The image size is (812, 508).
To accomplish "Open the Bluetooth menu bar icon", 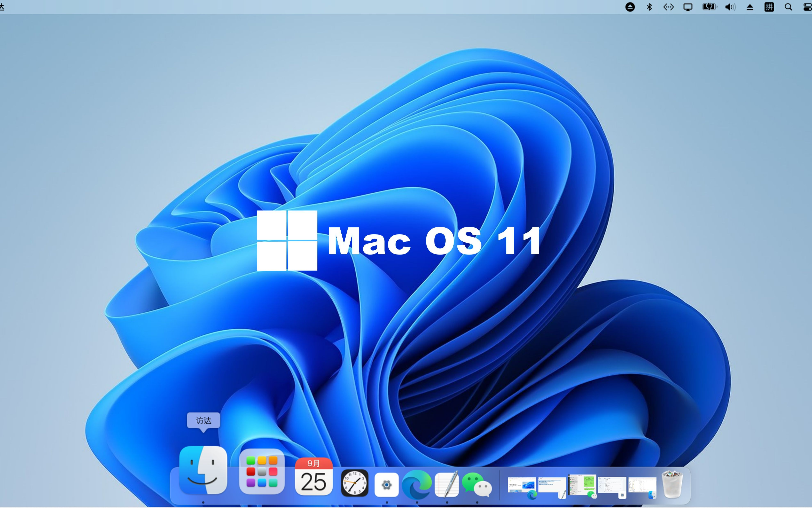I will (x=649, y=7).
